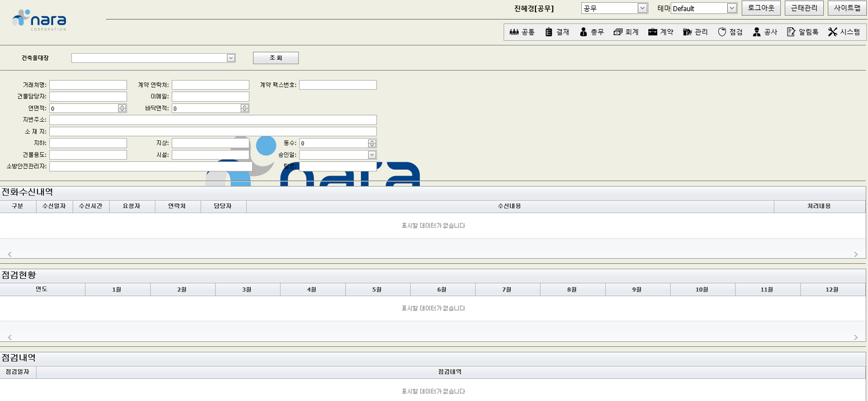Viewport: 868px width, 401px height.
Task: Open the 알림톡 menu item
Action: (x=803, y=32)
